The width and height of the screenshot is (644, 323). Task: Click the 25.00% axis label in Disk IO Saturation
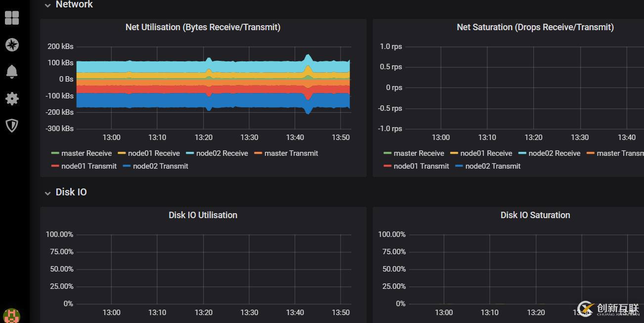tap(394, 286)
